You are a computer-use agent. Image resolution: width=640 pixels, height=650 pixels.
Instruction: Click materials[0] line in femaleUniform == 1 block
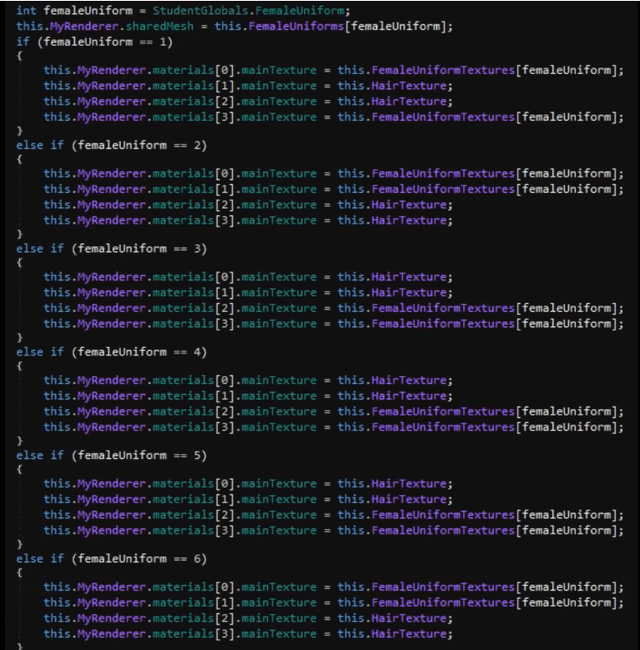click(334, 70)
